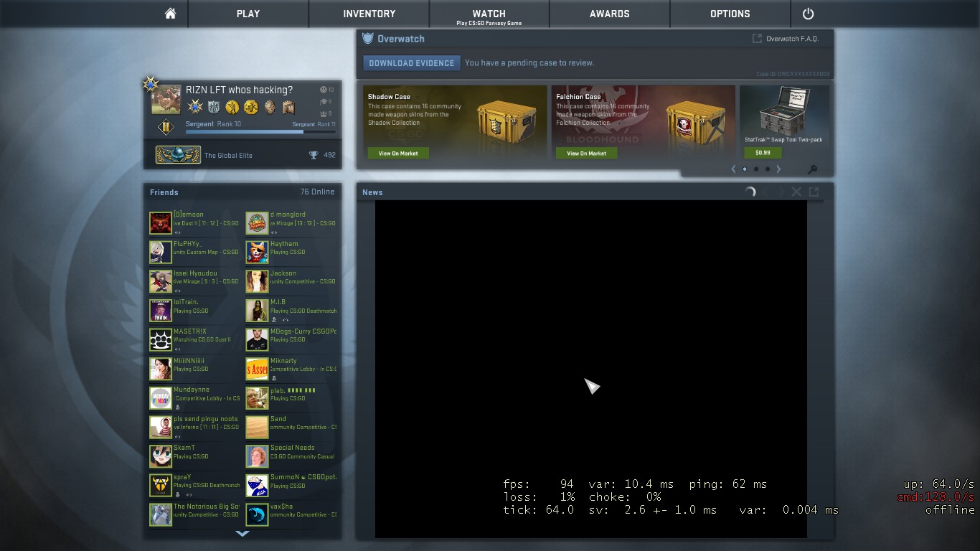This screenshot has width=980, height=551.
Task: Select friend pls send pingu noots
Action: click(194, 427)
